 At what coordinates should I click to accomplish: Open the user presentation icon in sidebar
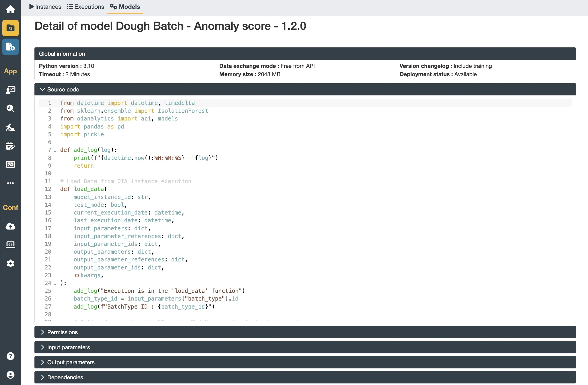10,90
